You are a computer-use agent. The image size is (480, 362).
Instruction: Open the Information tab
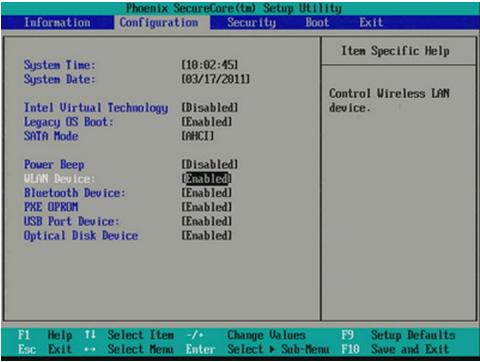[57, 23]
